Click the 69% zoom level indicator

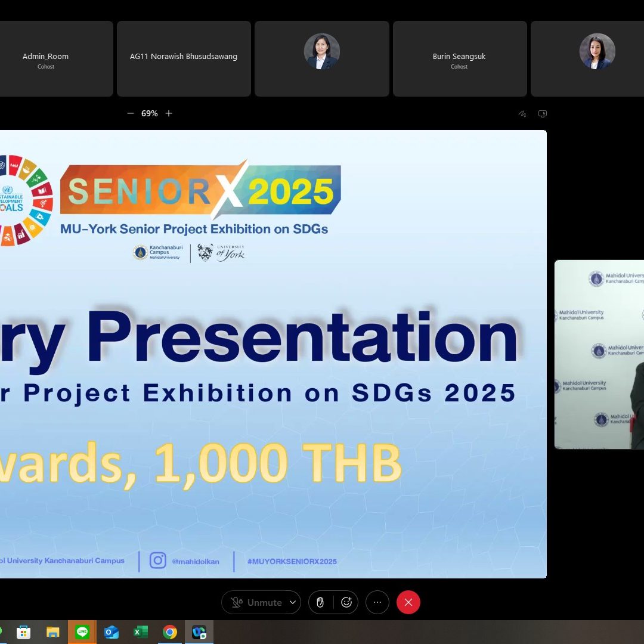tap(150, 113)
